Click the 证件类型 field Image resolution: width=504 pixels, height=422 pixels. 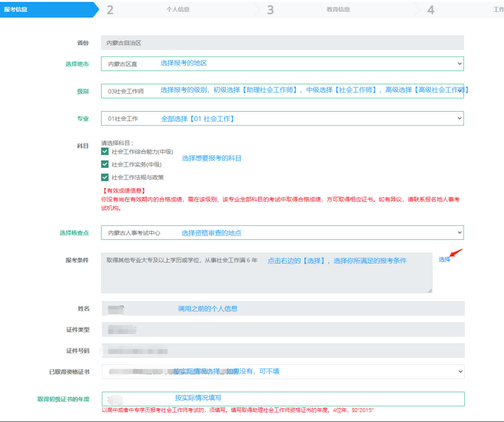(x=283, y=330)
